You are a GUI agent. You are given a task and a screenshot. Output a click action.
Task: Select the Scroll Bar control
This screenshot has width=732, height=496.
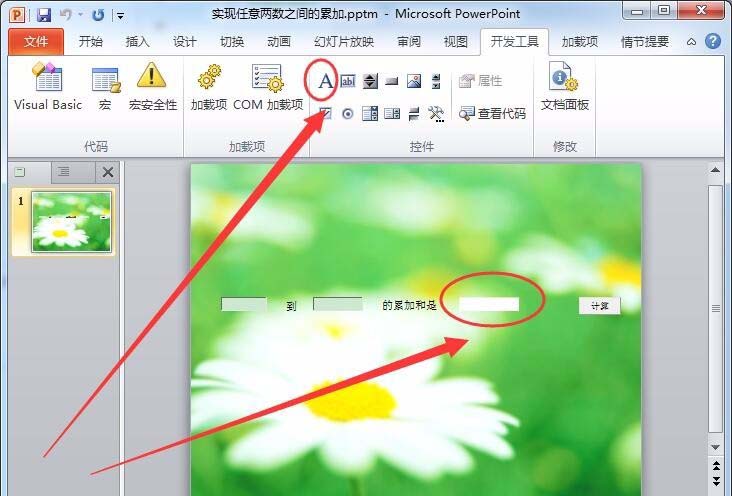(436, 81)
